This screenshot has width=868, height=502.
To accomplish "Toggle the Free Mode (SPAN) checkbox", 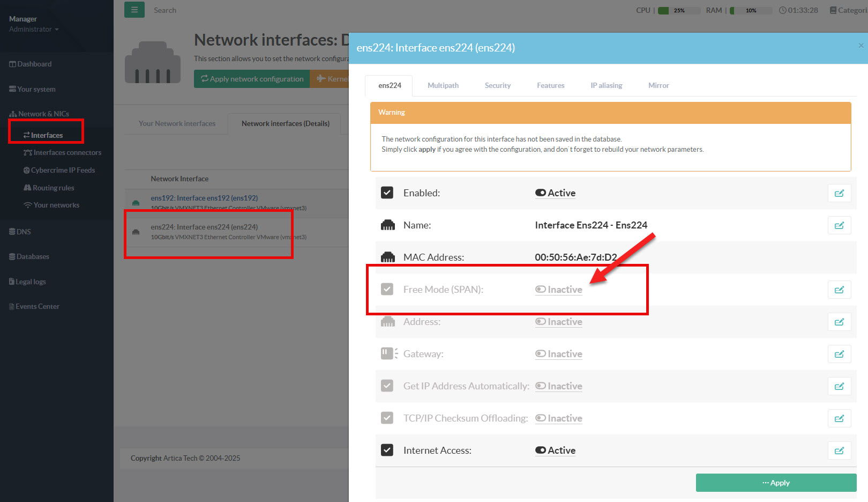I will point(387,289).
